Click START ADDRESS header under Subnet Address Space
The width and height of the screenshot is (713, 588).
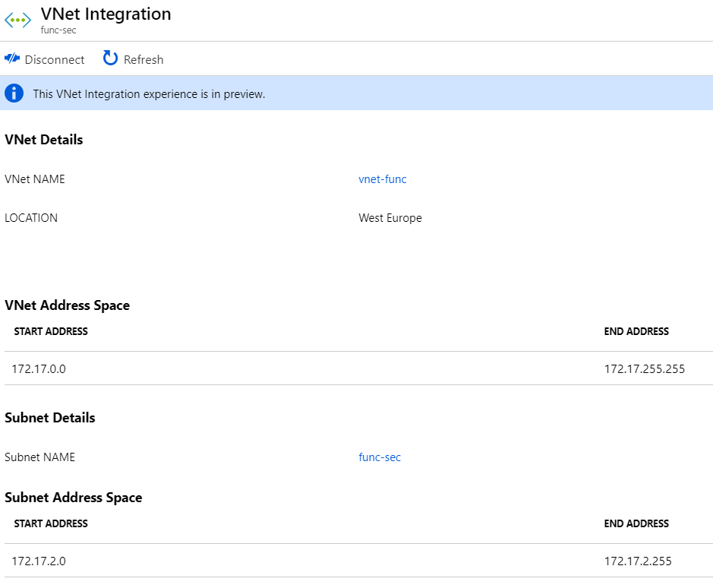[x=51, y=523]
